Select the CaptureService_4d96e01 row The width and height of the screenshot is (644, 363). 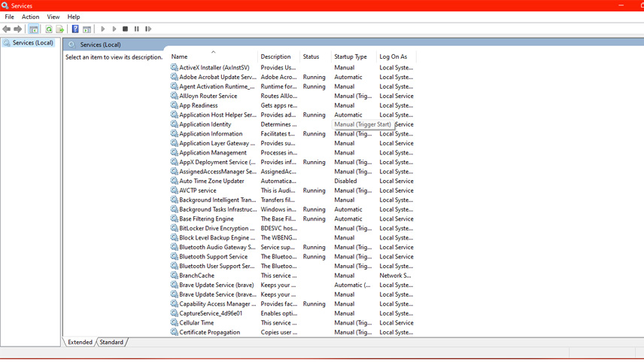pos(292,313)
